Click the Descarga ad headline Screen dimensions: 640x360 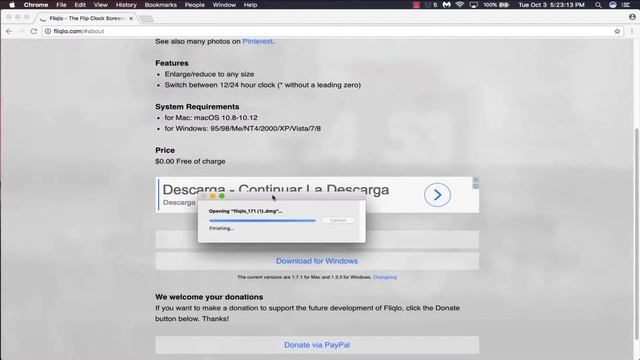click(x=276, y=189)
